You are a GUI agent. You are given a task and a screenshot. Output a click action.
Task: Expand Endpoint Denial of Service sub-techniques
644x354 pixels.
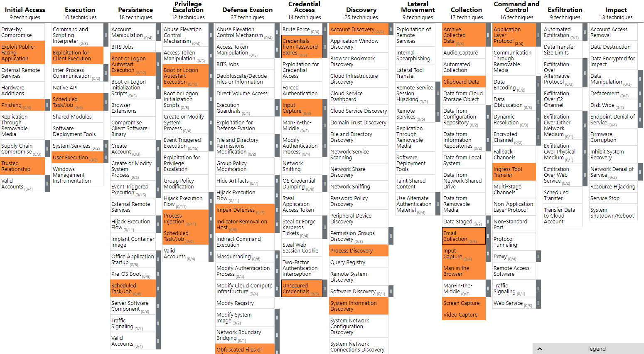(x=640, y=119)
